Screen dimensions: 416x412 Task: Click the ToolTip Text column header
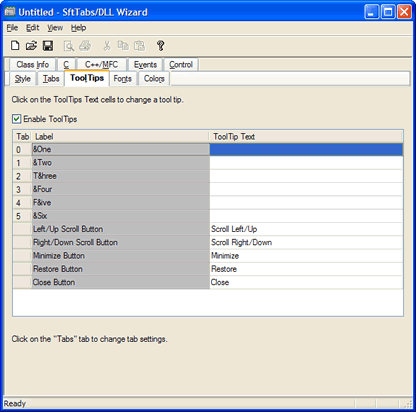306,137
